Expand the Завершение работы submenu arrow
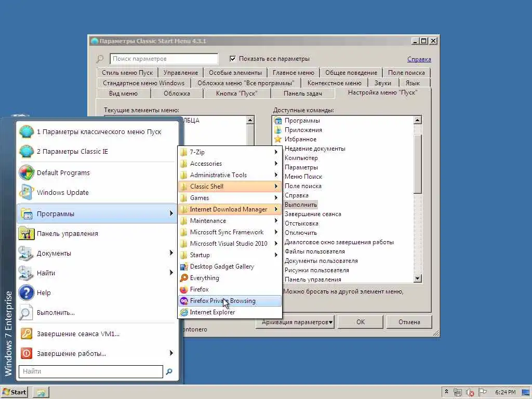The height and width of the screenshot is (399, 532). 171,353
